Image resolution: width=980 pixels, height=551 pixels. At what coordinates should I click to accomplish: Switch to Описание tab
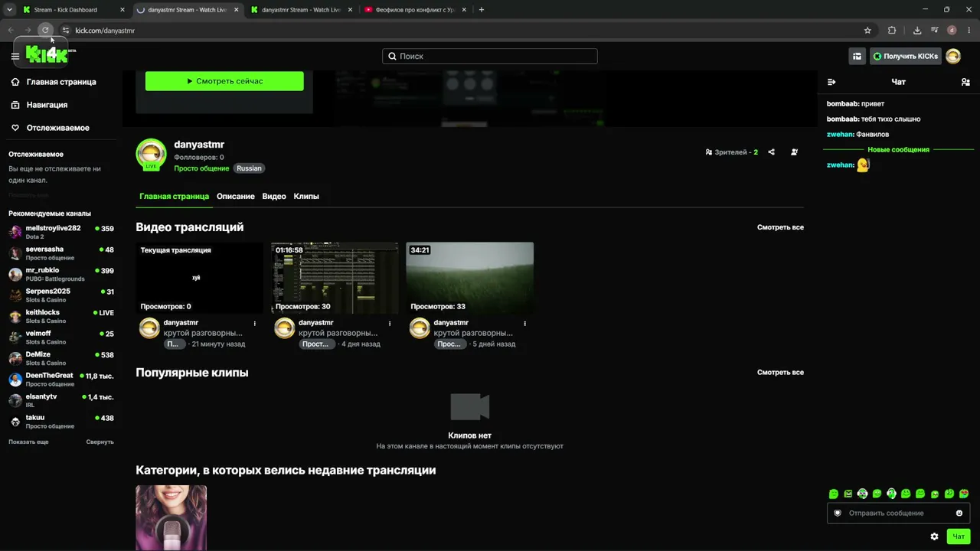pyautogui.click(x=236, y=197)
